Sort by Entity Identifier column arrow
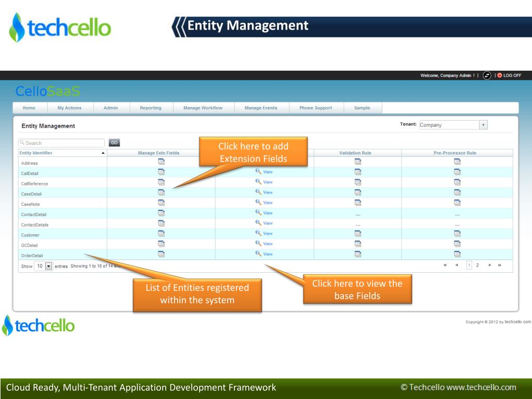Image resolution: width=532 pixels, height=399 pixels. 103,153
